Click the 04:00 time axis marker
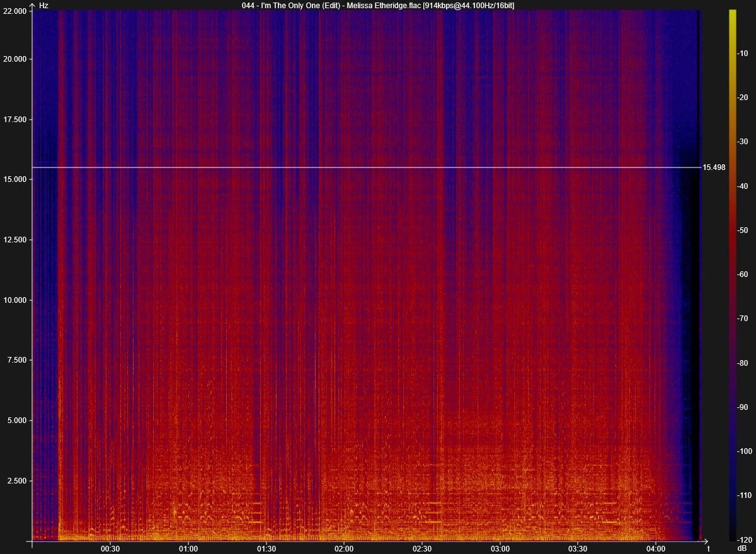 (656, 548)
